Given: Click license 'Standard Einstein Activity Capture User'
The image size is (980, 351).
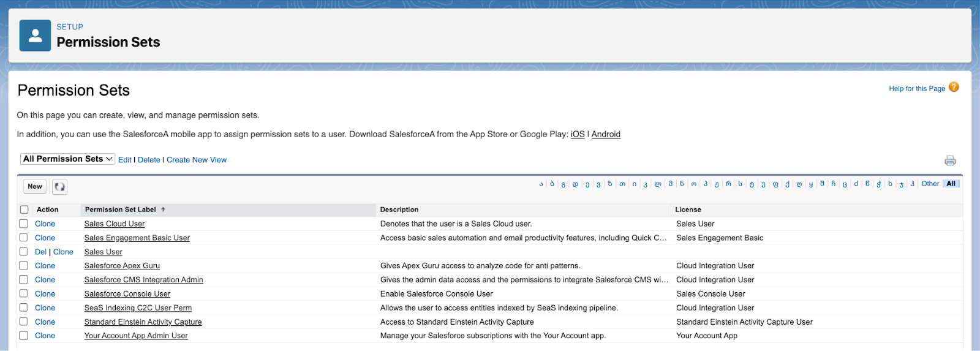Looking at the screenshot, I should [744, 322].
